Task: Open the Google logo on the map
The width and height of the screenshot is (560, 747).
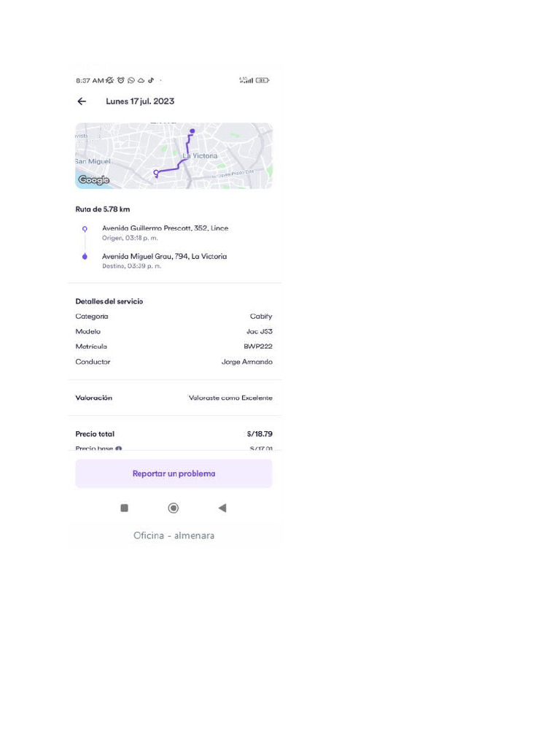Action: pos(94,179)
